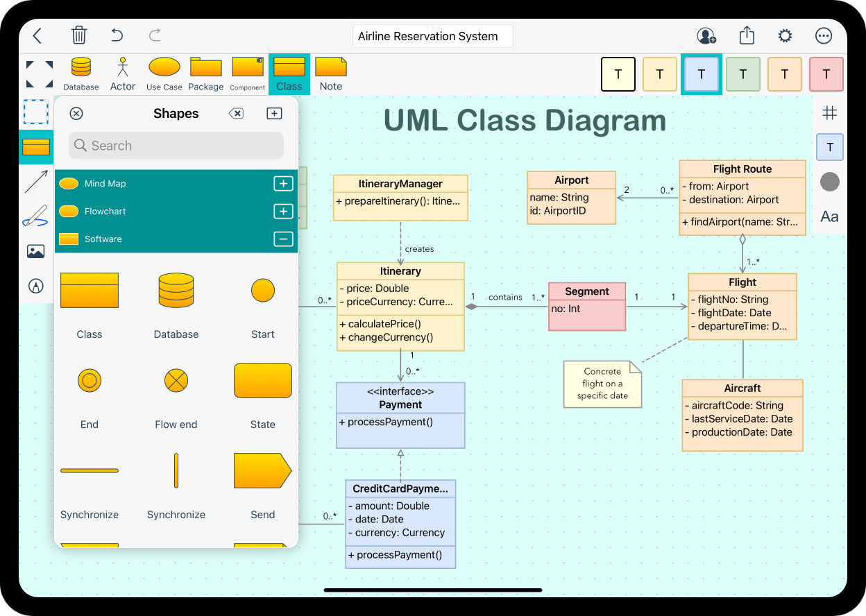Delete using the trash button
This screenshot has height=616, width=866.
tap(79, 35)
